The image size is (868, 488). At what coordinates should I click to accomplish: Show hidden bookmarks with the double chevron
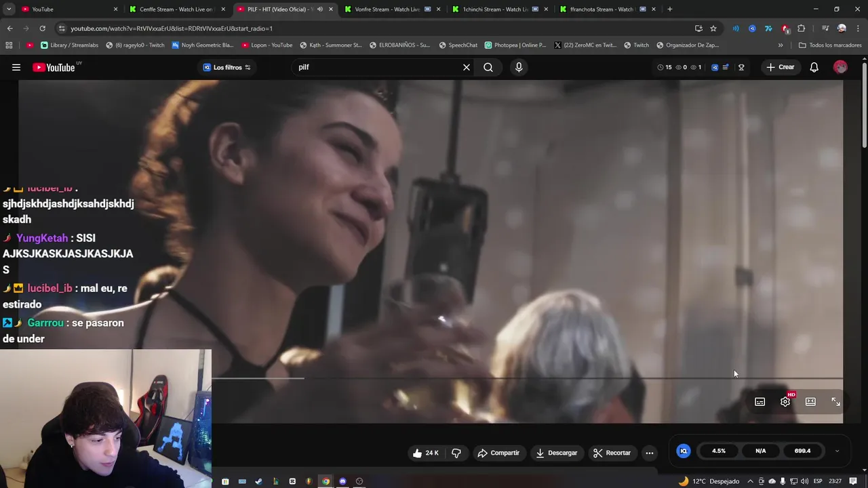781,45
